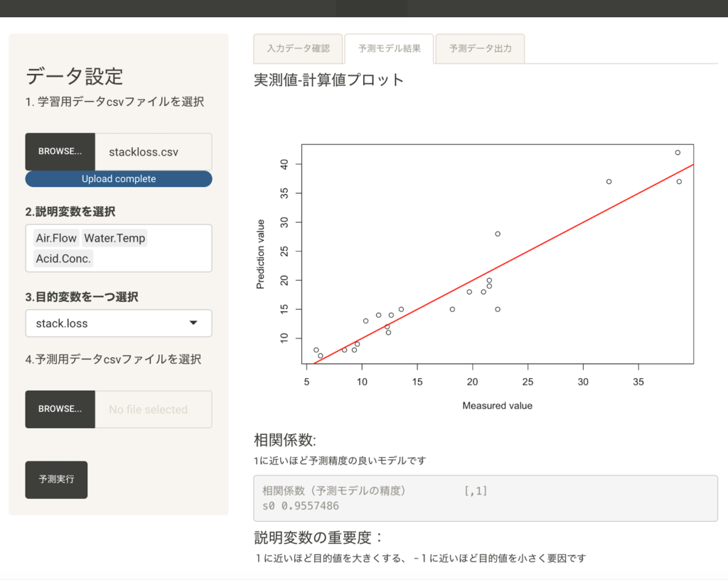
Task: Open the 予測データ出力 tab
Action: click(x=480, y=49)
